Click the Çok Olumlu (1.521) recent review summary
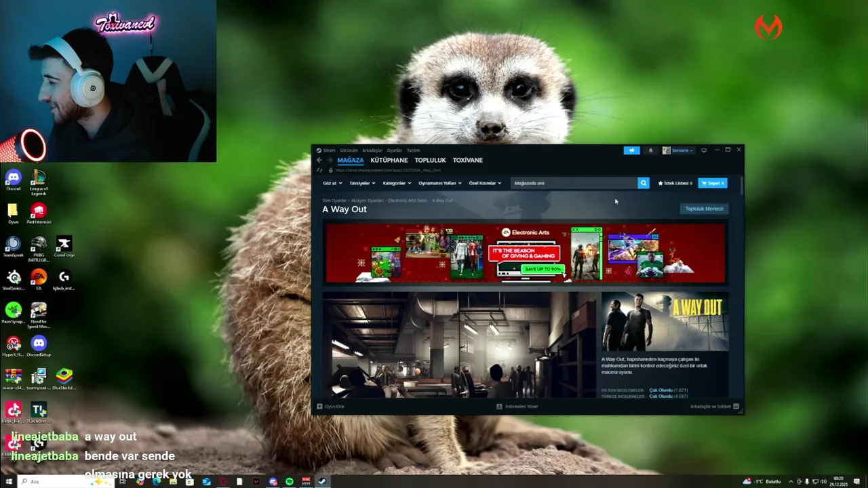The image size is (868, 488). click(x=669, y=390)
